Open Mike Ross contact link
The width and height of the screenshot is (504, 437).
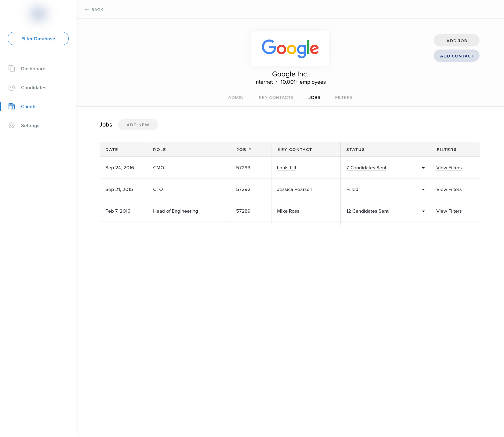[x=288, y=211]
